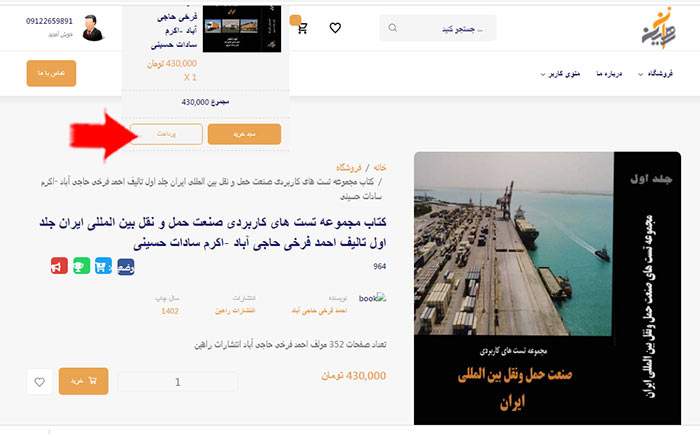
Task: Click the dark blue badge icon
Action: 125,267
